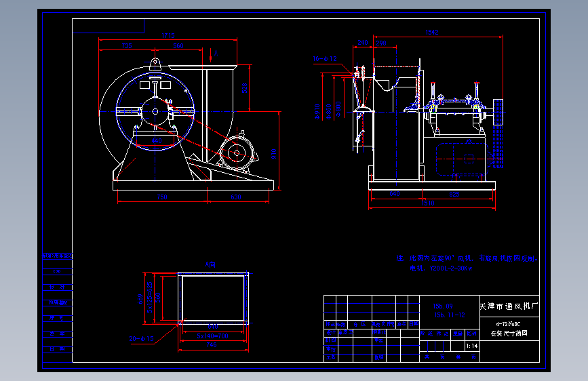
Task: Click the 16-Φ12 hole callout
Action: (x=325, y=58)
